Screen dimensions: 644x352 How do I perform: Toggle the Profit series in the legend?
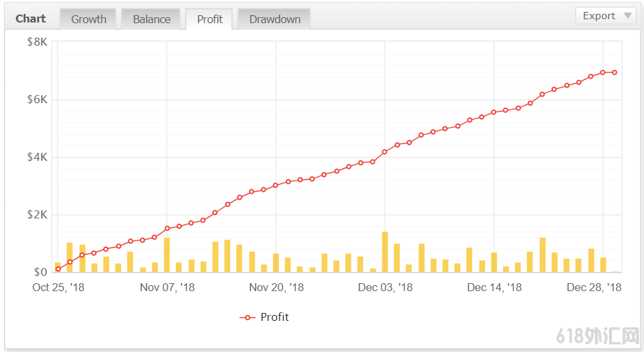tap(274, 318)
